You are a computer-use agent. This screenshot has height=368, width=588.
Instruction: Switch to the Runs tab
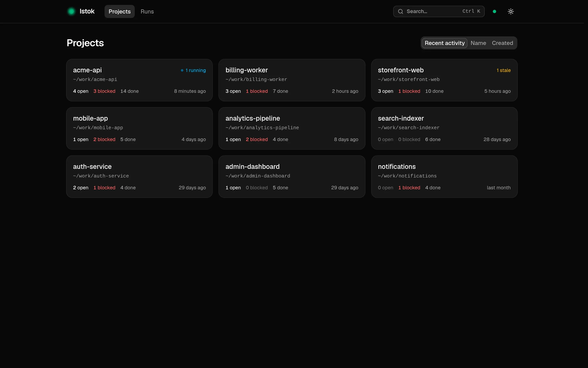tap(147, 11)
